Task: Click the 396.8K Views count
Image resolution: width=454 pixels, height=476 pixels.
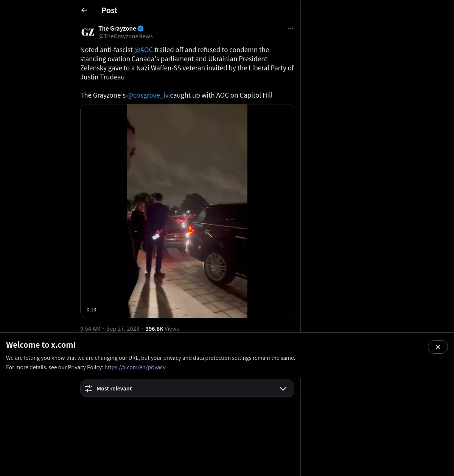Action: click(x=162, y=329)
